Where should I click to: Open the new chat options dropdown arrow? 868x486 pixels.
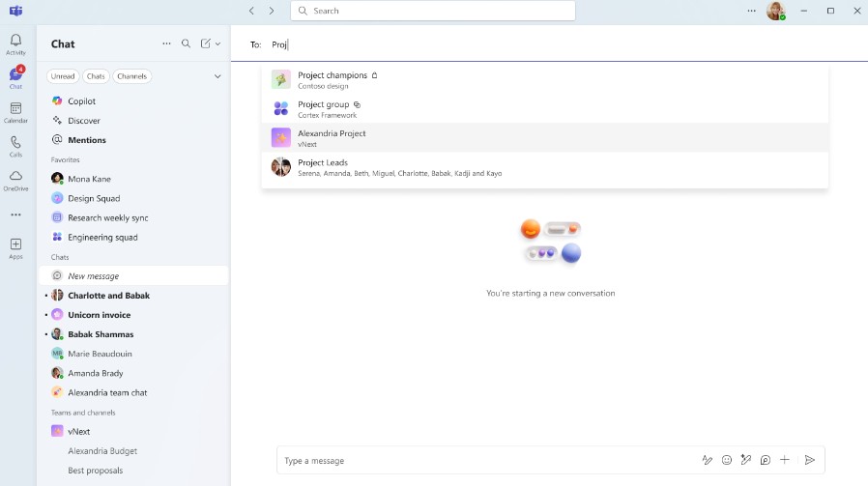coord(218,43)
